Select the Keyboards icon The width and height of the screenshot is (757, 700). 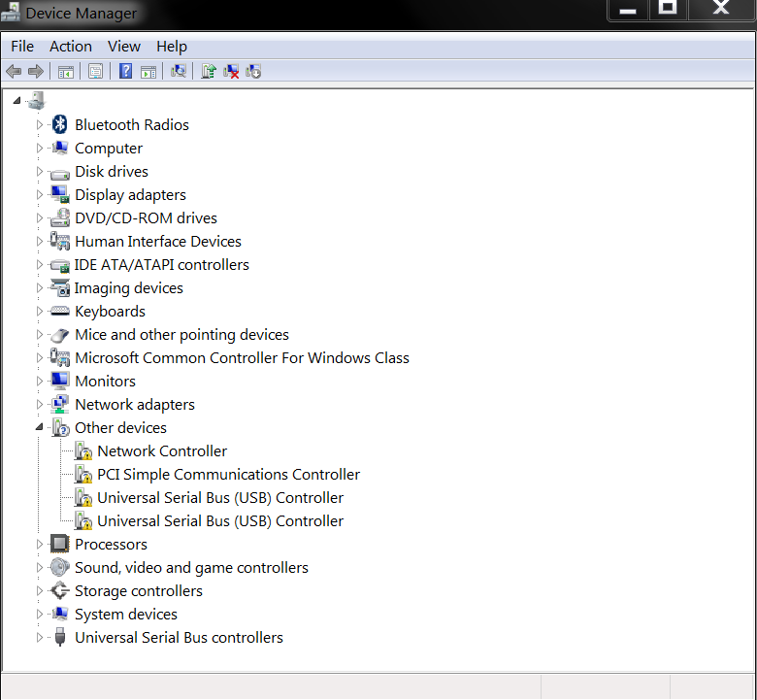click(x=60, y=311)
